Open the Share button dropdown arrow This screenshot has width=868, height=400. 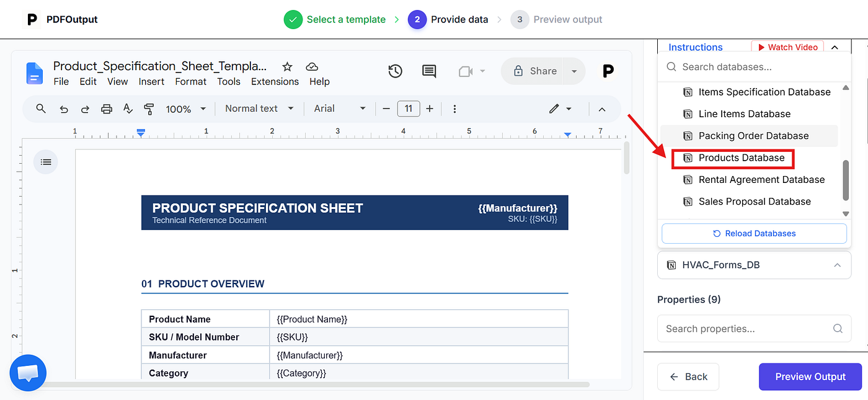pos(574,71)
